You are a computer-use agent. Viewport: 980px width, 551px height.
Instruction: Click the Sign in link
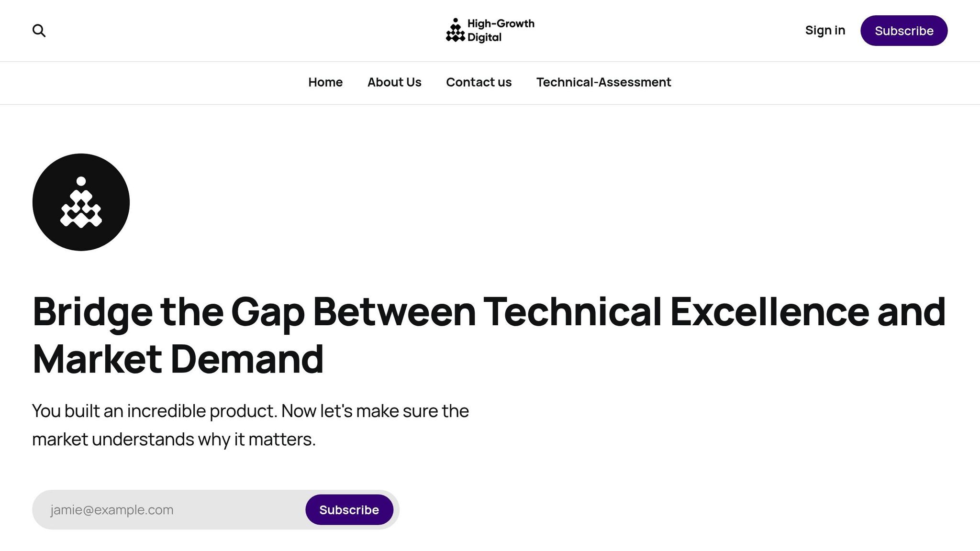[825, 30]
